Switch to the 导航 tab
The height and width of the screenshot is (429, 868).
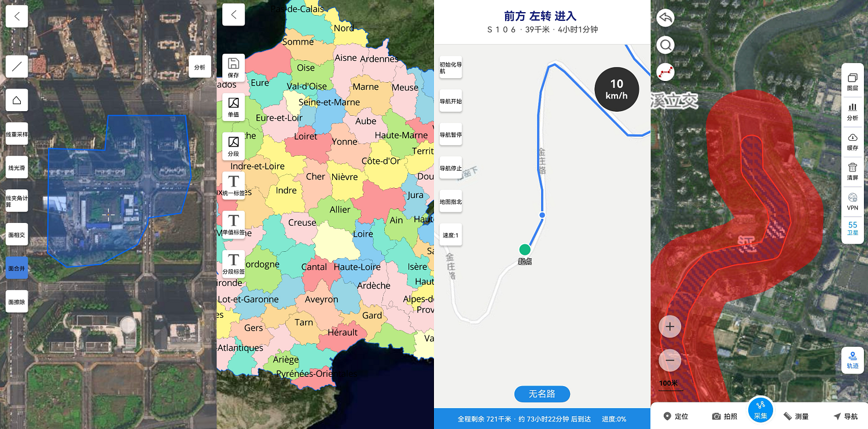[845, 416]
